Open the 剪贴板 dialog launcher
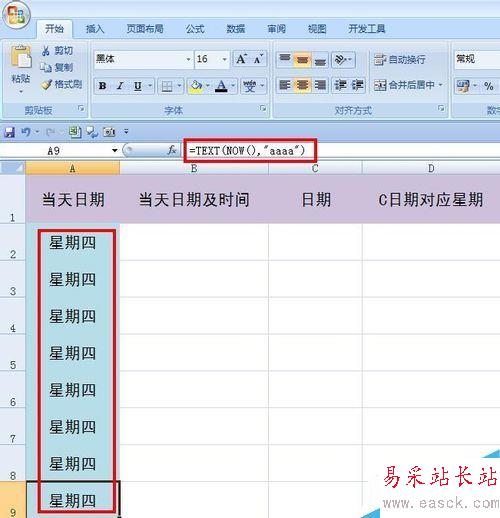 point(81,108)
